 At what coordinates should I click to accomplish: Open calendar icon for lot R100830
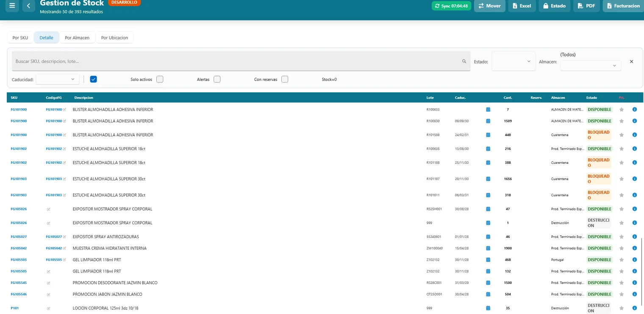[x=488, y=121]
